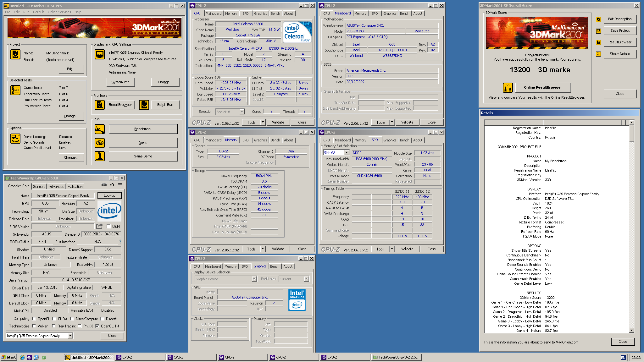
Task: Toggle the Vulkan checkbox
Action: pyautogui.click(x=34, y=326)
